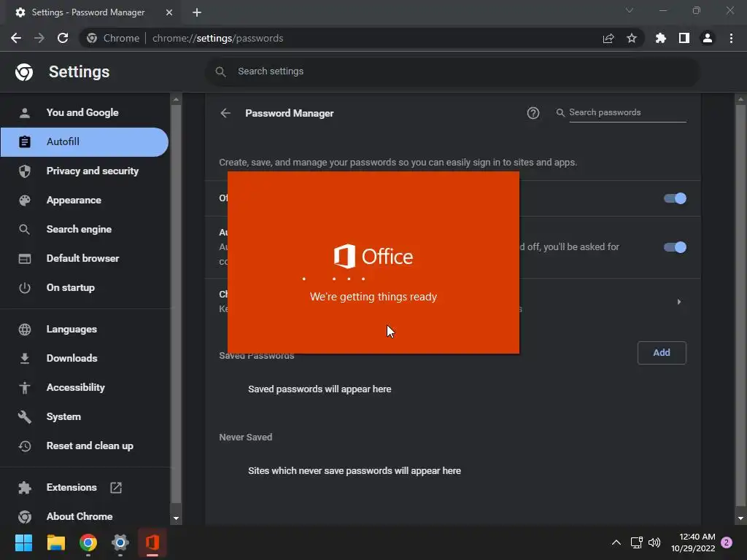Viewport: 747px width, 560px height.
Task: Open a new tab with the plus button
Action: click(197, 12)
